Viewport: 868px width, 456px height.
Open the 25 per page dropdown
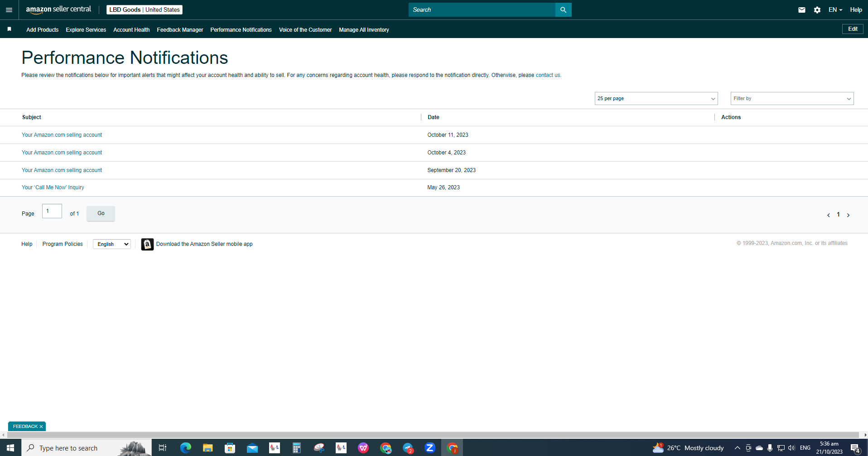point(656,98)
